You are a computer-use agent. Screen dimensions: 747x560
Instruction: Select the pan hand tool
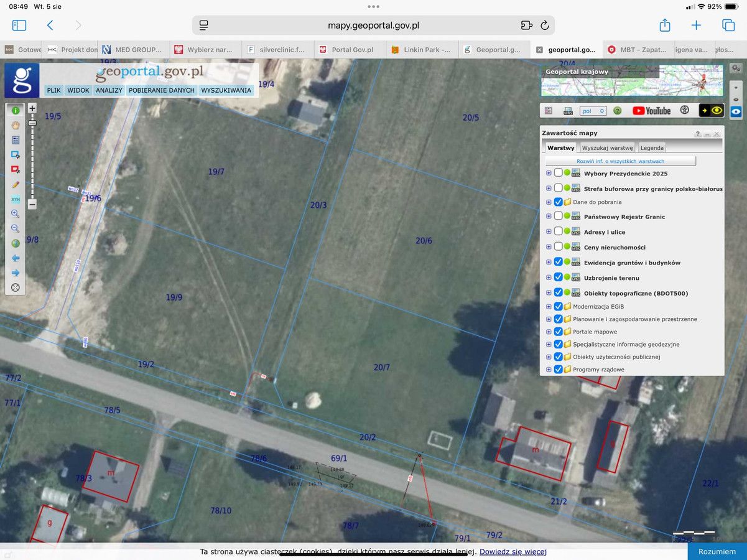[16, 124]
